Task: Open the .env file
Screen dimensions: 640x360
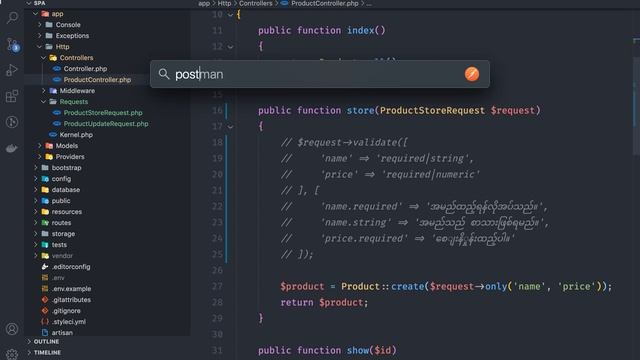Action: click(58, 278)
